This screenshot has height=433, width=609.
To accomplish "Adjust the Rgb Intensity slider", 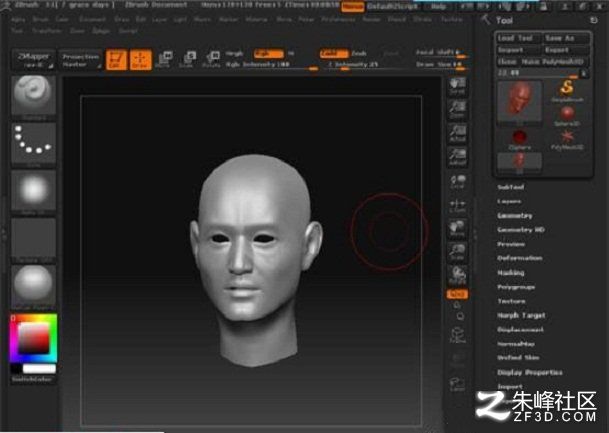I will [272, 65].
